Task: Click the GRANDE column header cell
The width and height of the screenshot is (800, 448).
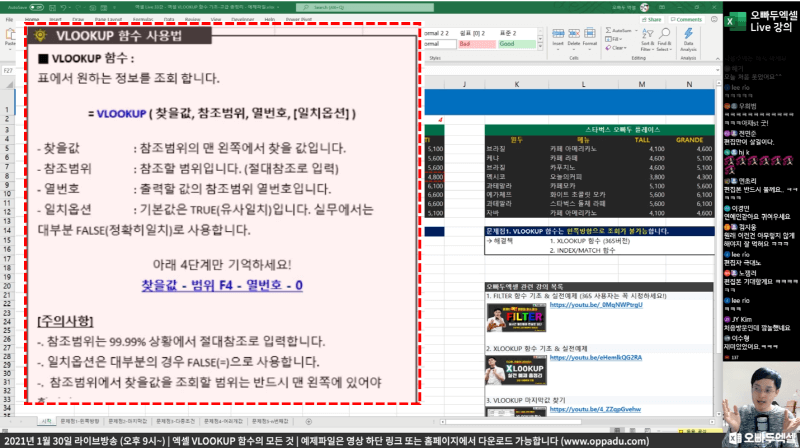Action: [689, 139]
